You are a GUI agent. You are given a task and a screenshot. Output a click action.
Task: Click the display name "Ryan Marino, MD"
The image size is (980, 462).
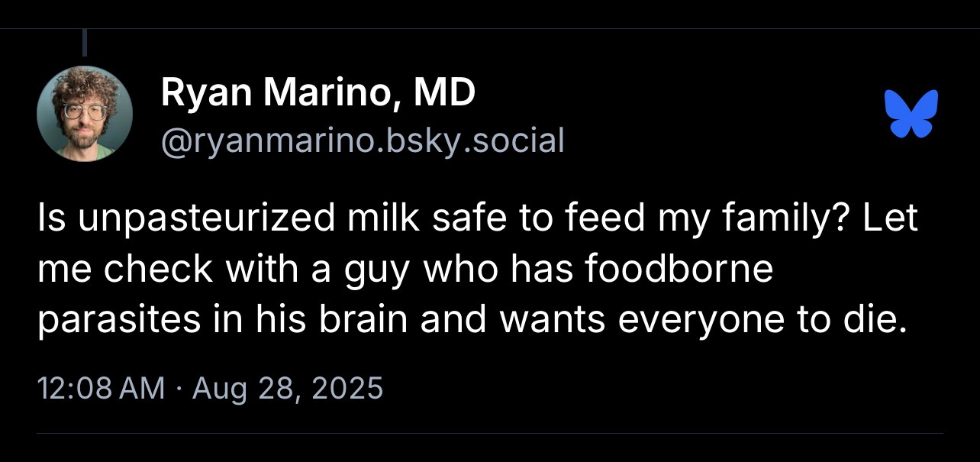pyautogui.click(x=318, y=94)
